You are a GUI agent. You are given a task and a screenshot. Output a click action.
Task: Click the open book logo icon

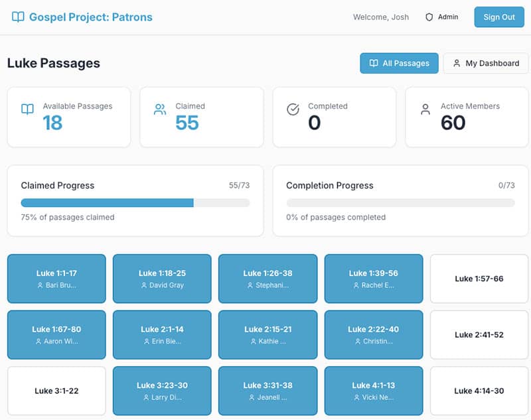18,17
